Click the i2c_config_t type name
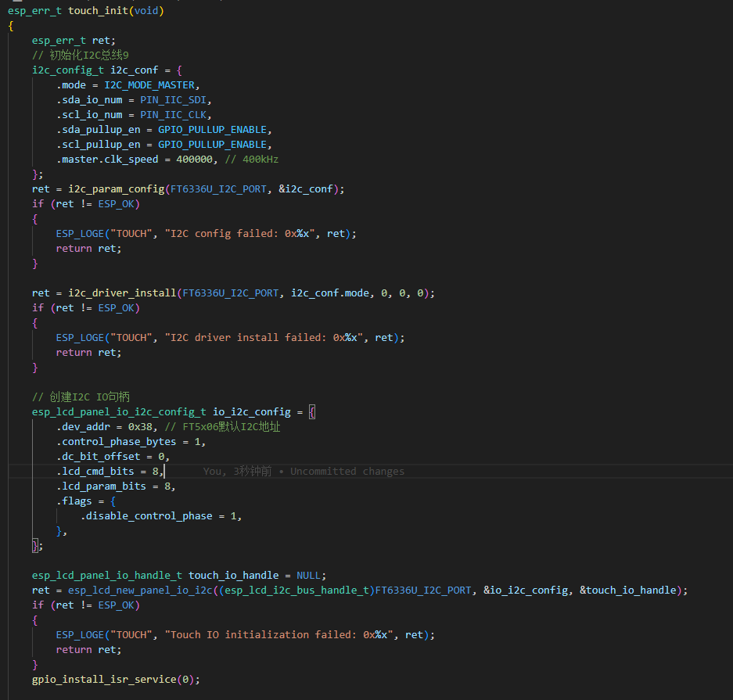This screenshot has width=733, height=700. tap(68, 70)
